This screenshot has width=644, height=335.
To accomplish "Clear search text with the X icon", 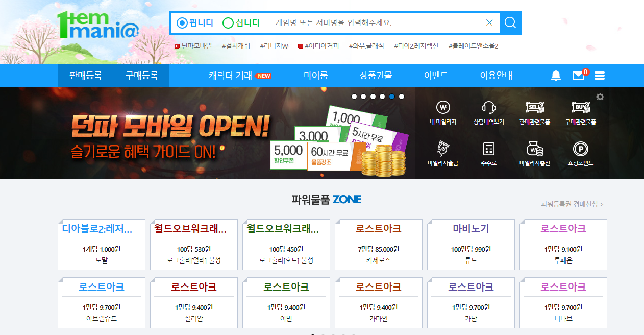I will [489, 23].
